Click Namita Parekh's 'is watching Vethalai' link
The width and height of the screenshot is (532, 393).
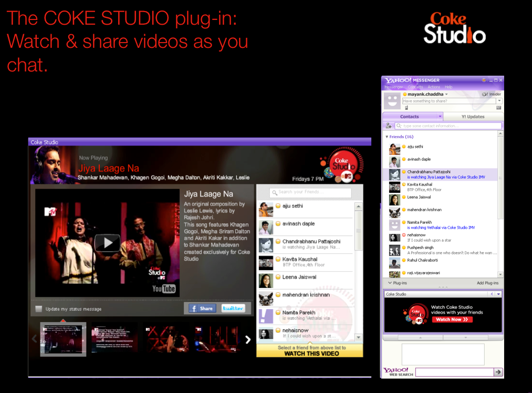click(x=441, y=227)
